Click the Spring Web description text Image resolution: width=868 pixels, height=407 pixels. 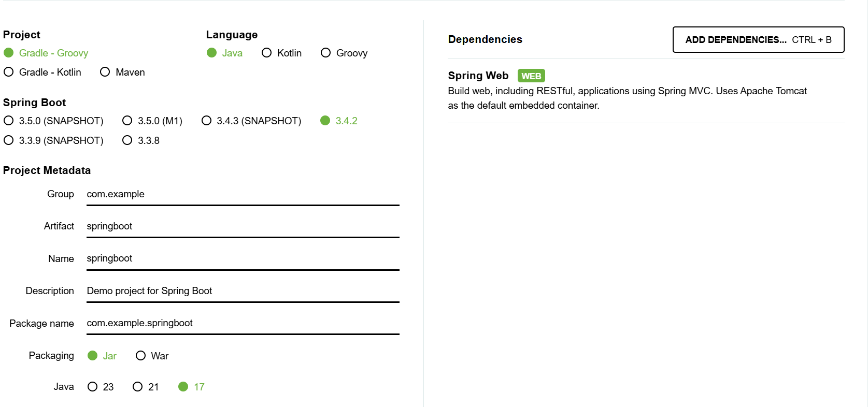627,98
